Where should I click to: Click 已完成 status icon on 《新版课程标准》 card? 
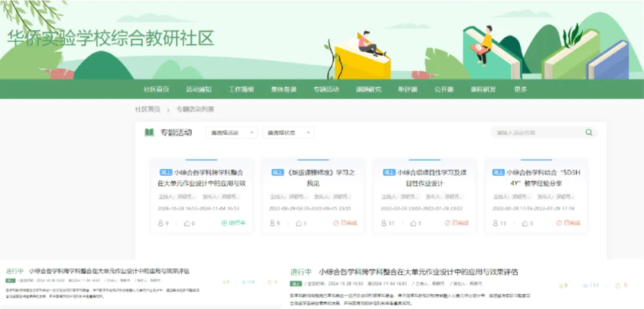click(x=336, y=223)
